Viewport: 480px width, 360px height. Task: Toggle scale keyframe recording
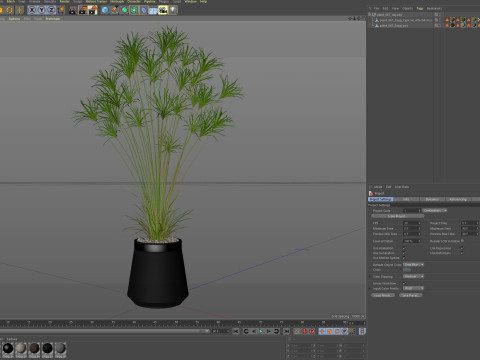coord(329,331)
